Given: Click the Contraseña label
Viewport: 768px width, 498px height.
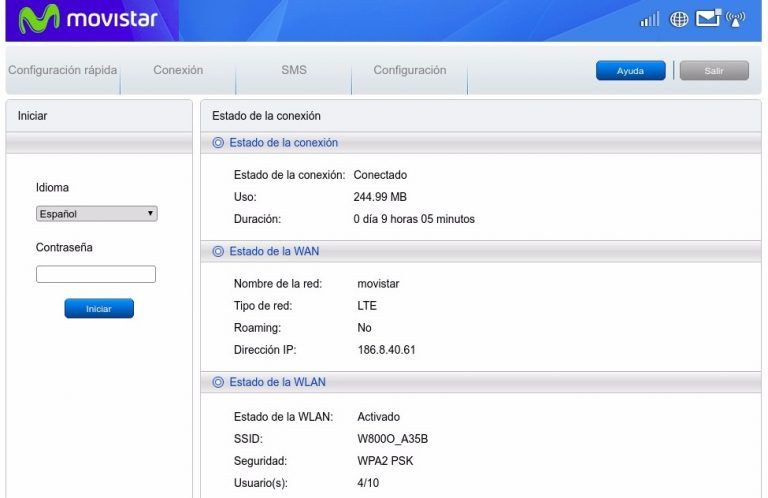Looking at the screenshot, I should [x=64, y=247].
